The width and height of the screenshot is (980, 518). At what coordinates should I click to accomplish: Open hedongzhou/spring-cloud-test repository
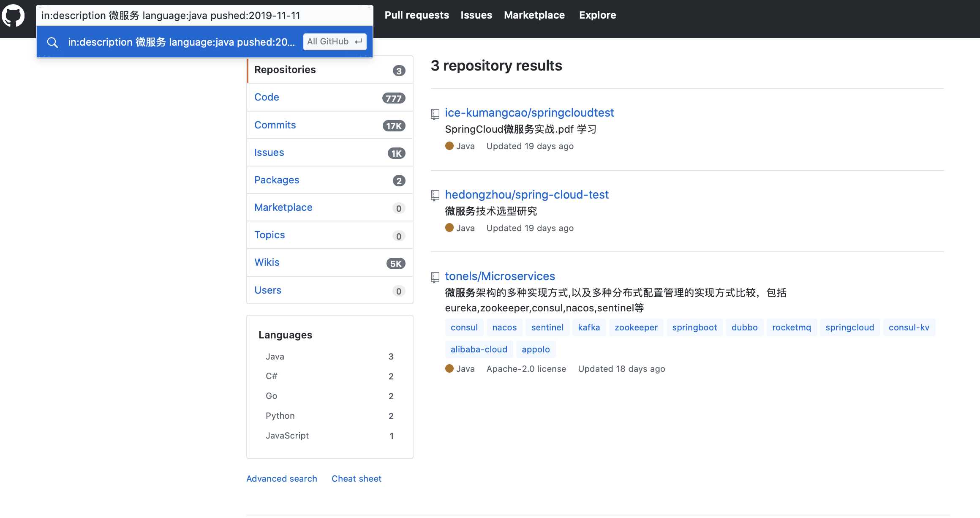(x=527, y=195)
